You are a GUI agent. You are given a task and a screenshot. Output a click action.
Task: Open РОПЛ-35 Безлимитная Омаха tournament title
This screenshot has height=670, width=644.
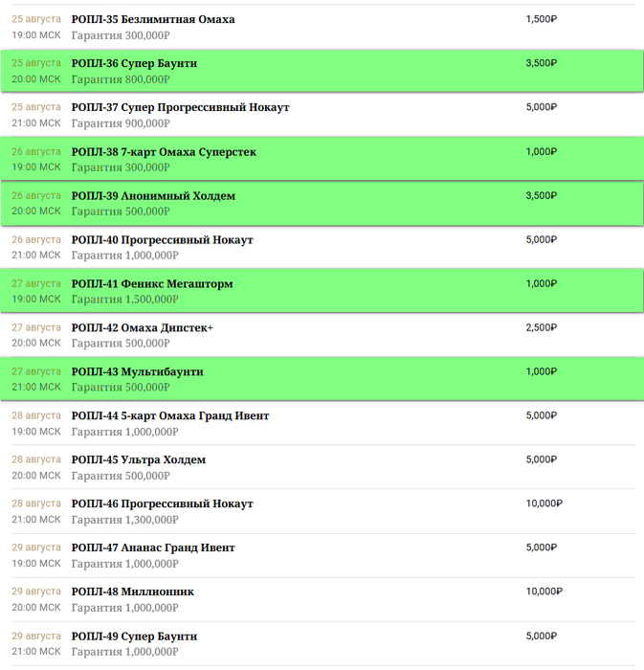coord(153,19)
